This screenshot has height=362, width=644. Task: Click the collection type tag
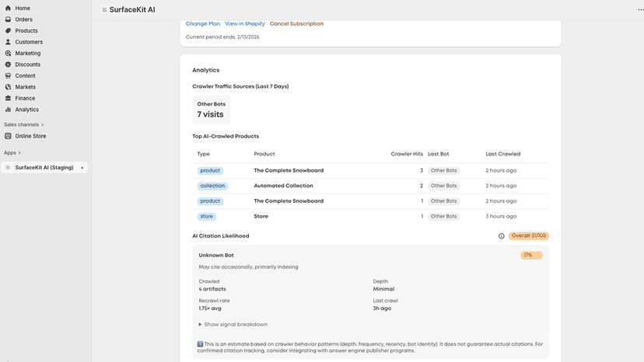[212, 186]
